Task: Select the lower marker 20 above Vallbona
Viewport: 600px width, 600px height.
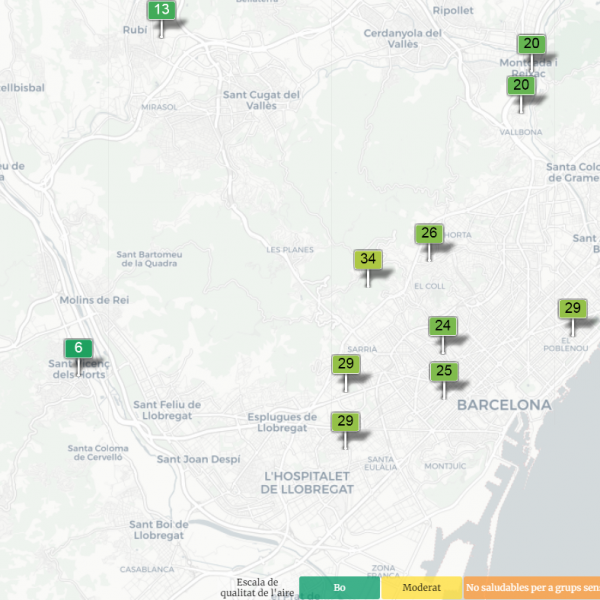Action: pos(520,86)
